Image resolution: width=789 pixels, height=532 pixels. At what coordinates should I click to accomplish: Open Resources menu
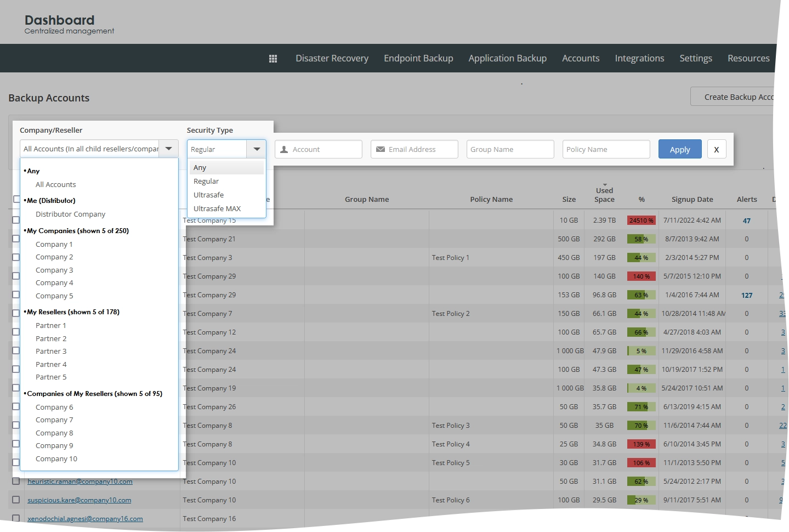[748, 58]
